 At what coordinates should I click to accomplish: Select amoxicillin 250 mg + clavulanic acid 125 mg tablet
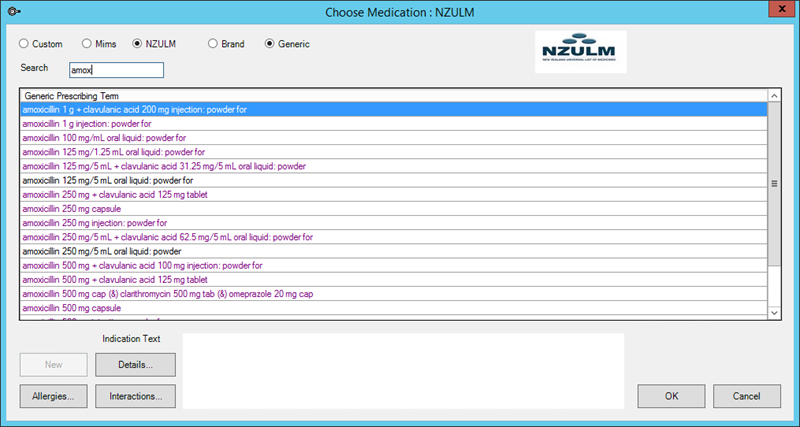point(394,195)
